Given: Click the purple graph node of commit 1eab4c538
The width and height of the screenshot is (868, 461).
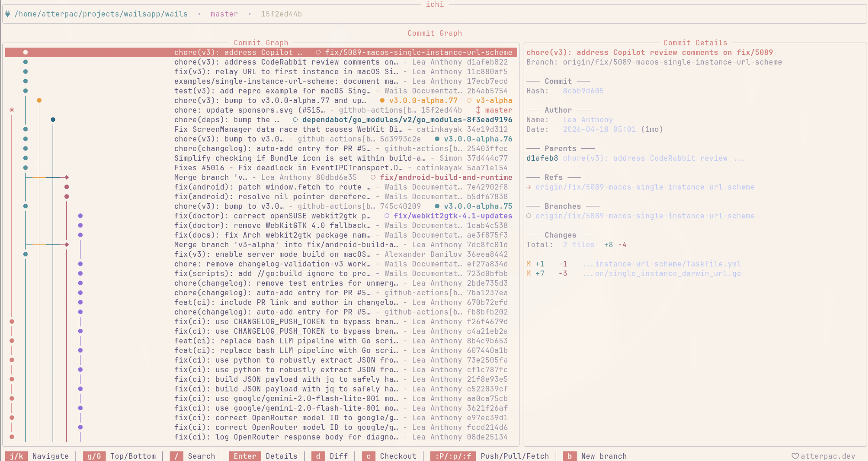Looking at the screenshot, I should 80,225.
